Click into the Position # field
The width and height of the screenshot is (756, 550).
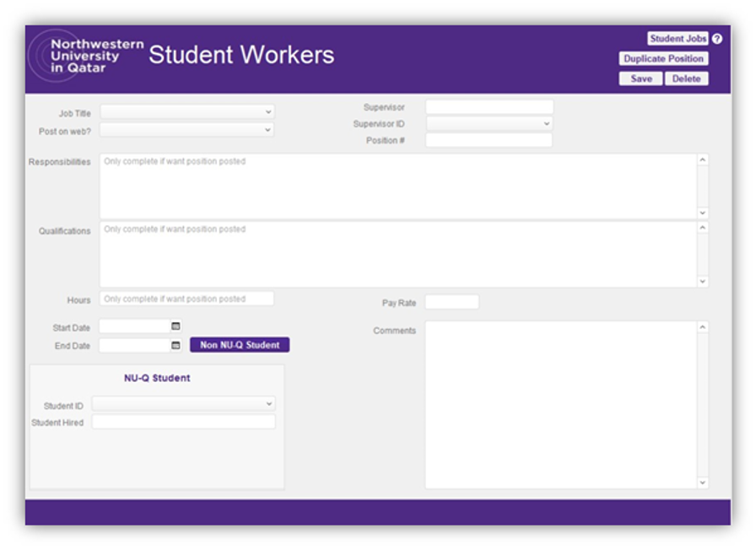(489, 140)
